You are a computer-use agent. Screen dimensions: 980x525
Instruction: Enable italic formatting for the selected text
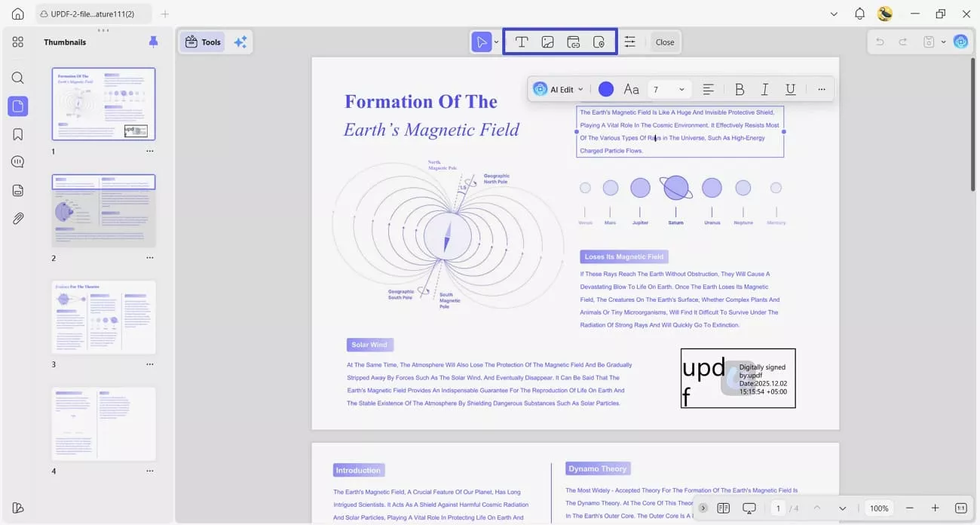click(764, 89)
